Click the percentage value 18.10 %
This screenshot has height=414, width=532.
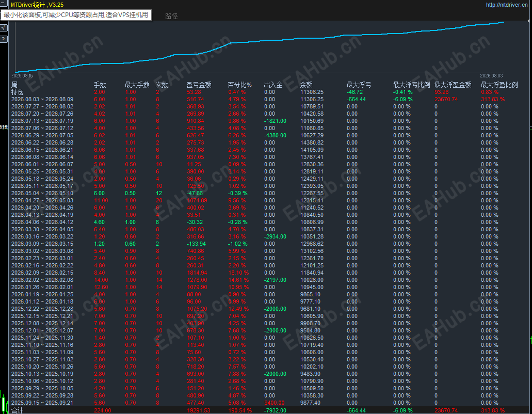(238, 273)
